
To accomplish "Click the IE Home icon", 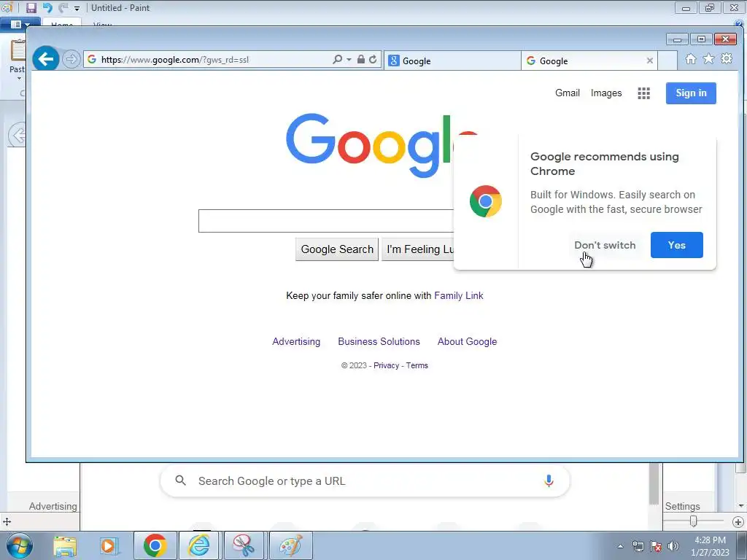I will point(691,58).
